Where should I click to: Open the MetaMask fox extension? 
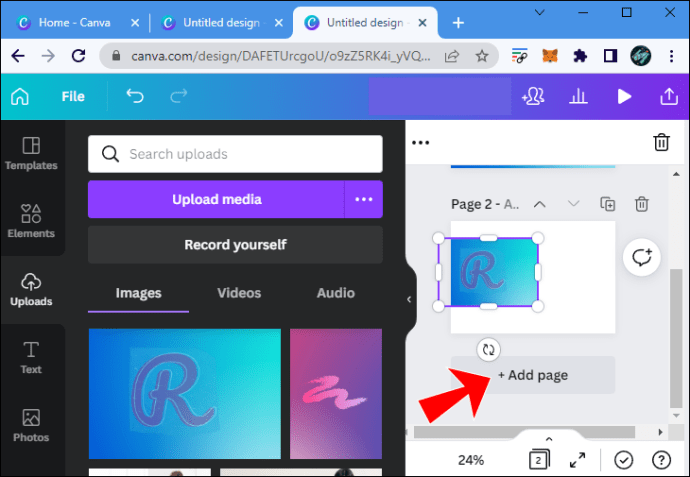pos(550,56)
